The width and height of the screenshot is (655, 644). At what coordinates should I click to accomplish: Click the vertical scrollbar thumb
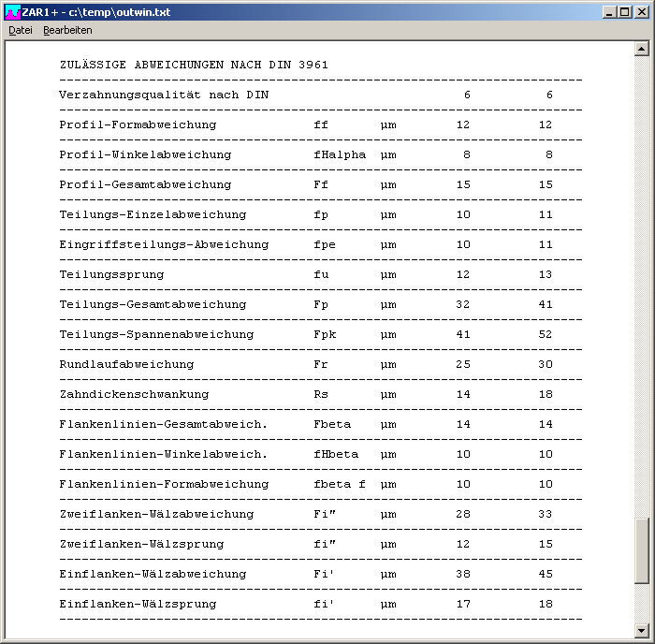[641, 550]
